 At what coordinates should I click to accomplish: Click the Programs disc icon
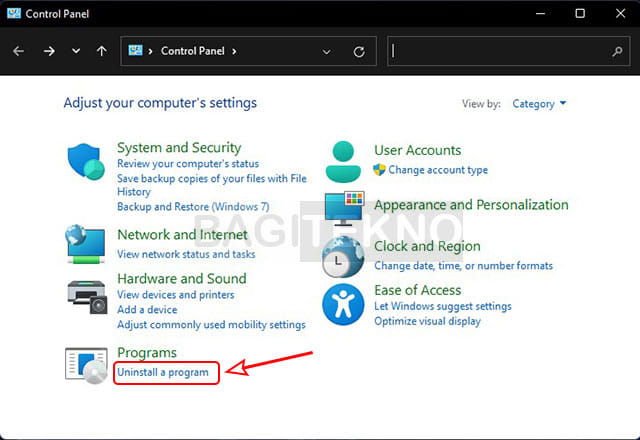point(87,365)
